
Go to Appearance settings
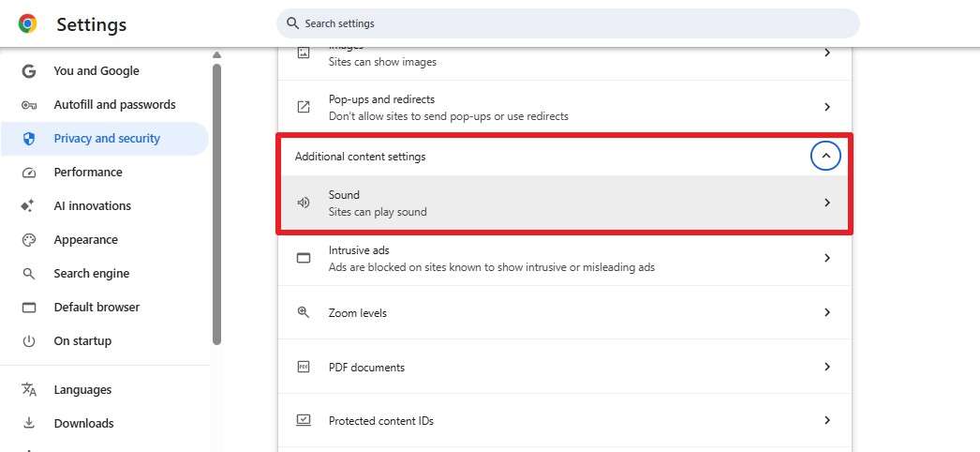click(104, 240)
